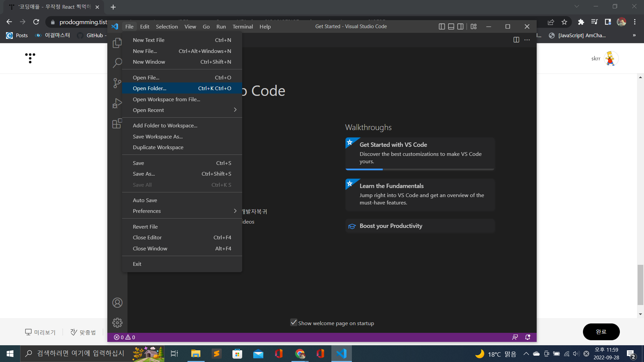This screenshot has height=362, width=644.
Task: Open File Explorer from the taskbar
Action: (196, 354)
